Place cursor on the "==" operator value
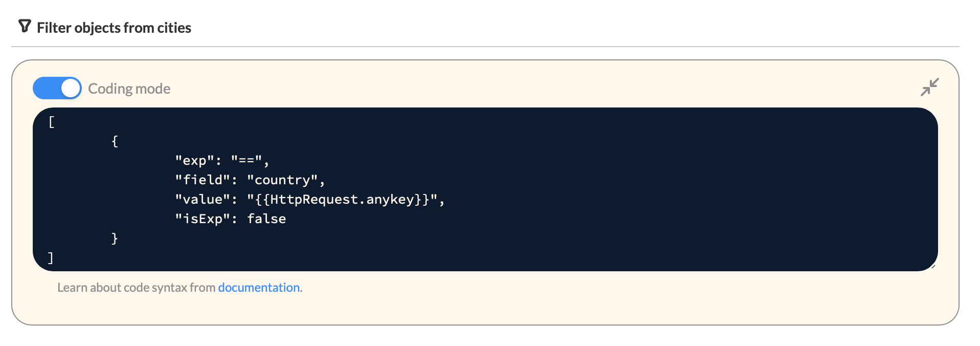 coord(247,161)
